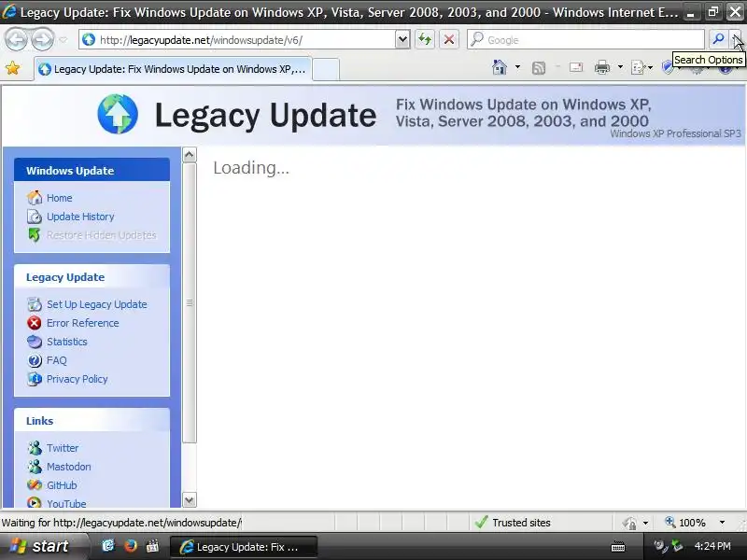Click the icon beside Set Up Legacy Update
The image size is (747, 560).
click(35, 304)
